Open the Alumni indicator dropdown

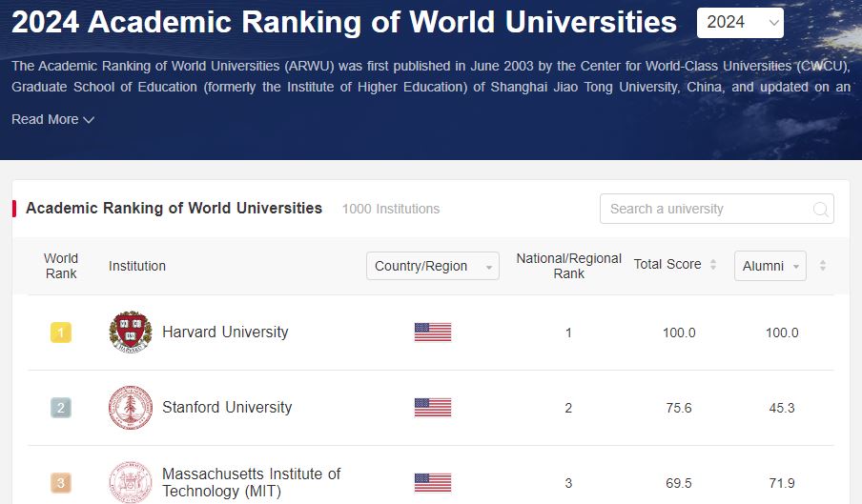(x=770, y=266)
